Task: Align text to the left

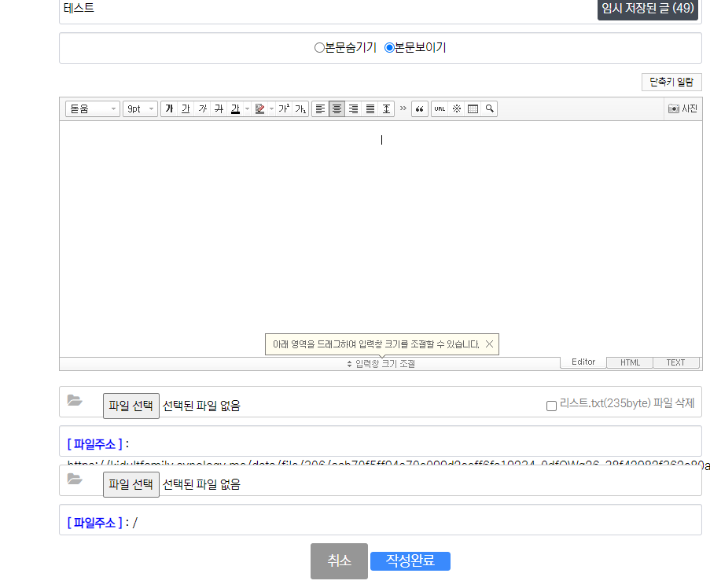Action: pyautogui.click(x=320, y=109)
